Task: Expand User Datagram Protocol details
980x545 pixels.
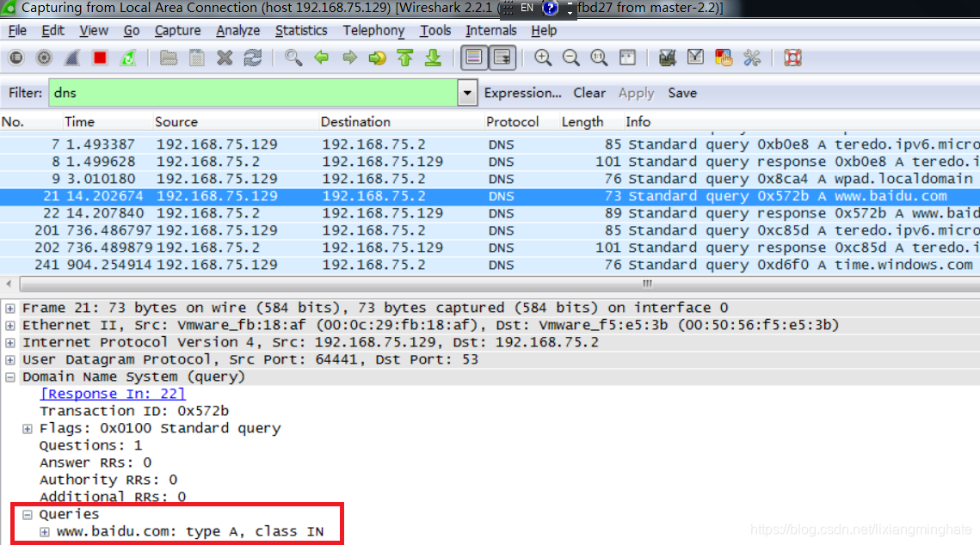Action: [x=10, y=359]
